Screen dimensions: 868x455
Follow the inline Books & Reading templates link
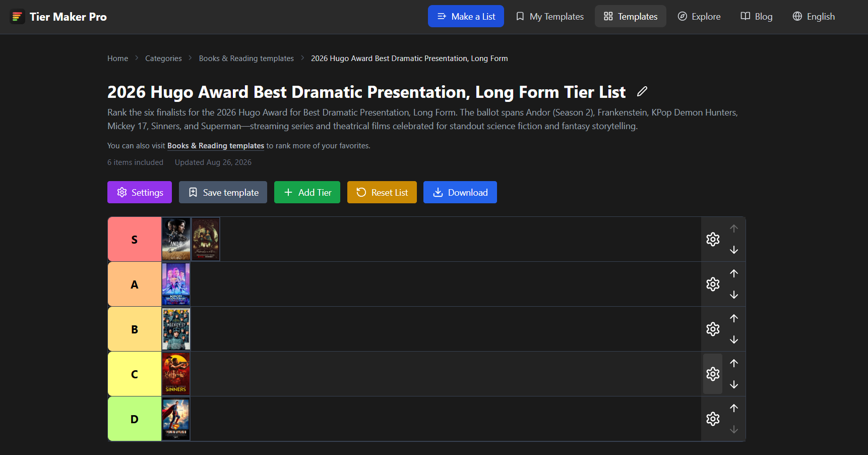[216, 146]
